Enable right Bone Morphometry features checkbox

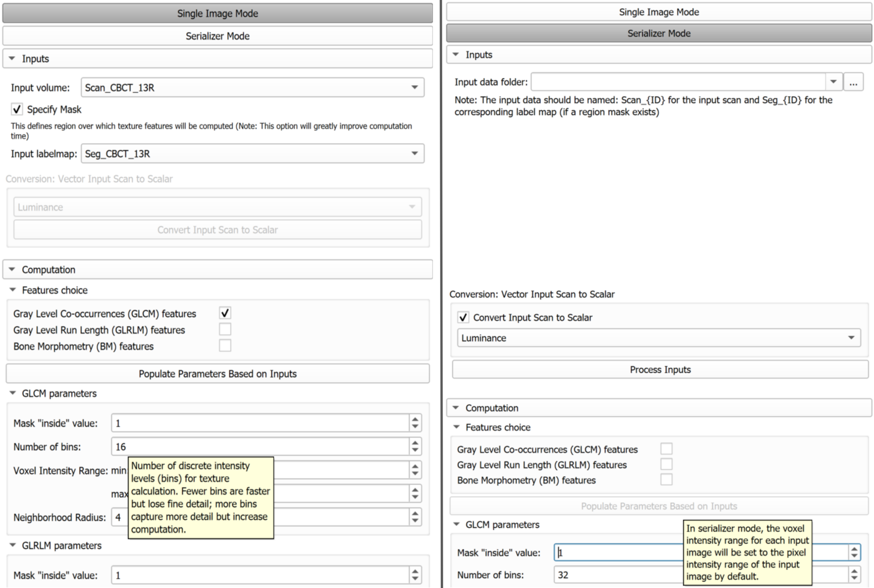pos(666,480)
